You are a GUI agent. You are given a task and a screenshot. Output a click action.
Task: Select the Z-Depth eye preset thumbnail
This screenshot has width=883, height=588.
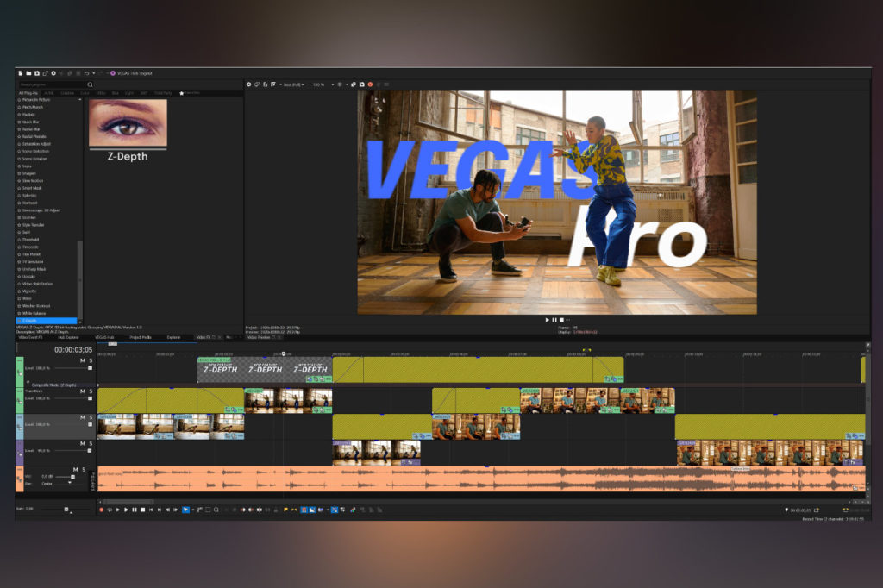tap(128, 122)
